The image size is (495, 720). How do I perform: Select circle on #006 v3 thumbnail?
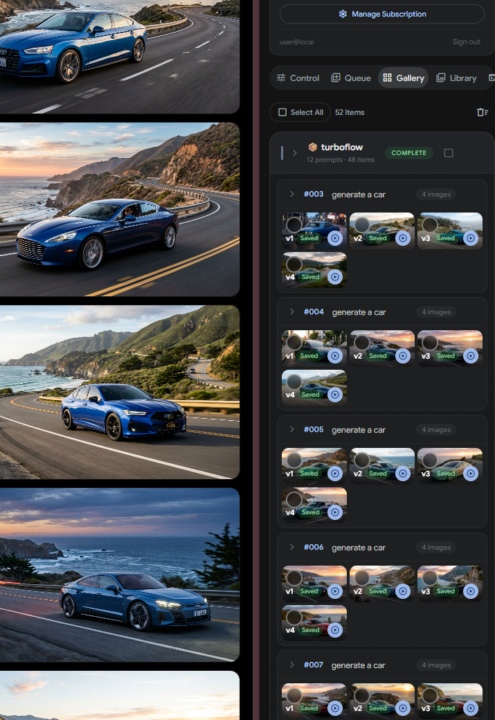click(x=430, y=578)
